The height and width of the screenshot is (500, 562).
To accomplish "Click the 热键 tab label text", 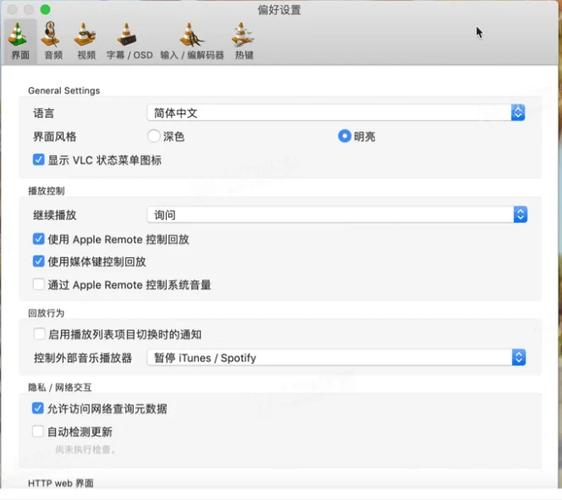I will (x=244, y=55).
